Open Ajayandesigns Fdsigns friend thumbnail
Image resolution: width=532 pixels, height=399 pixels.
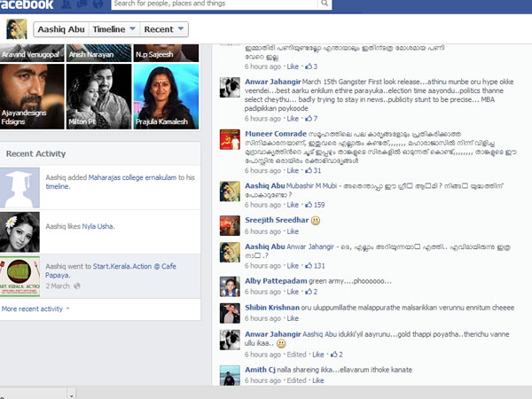pos(32,97)
